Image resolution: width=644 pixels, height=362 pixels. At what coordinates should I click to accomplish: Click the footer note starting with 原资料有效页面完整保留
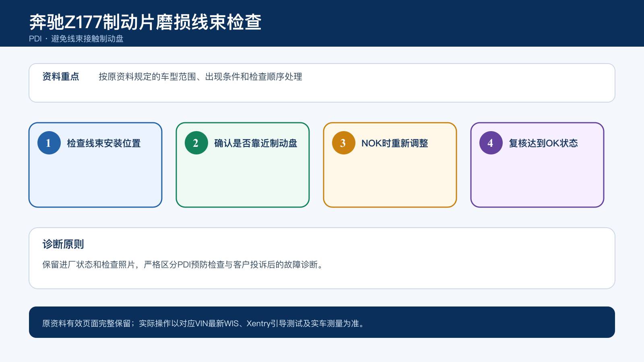pyautogui.click(x=204, y=323)
